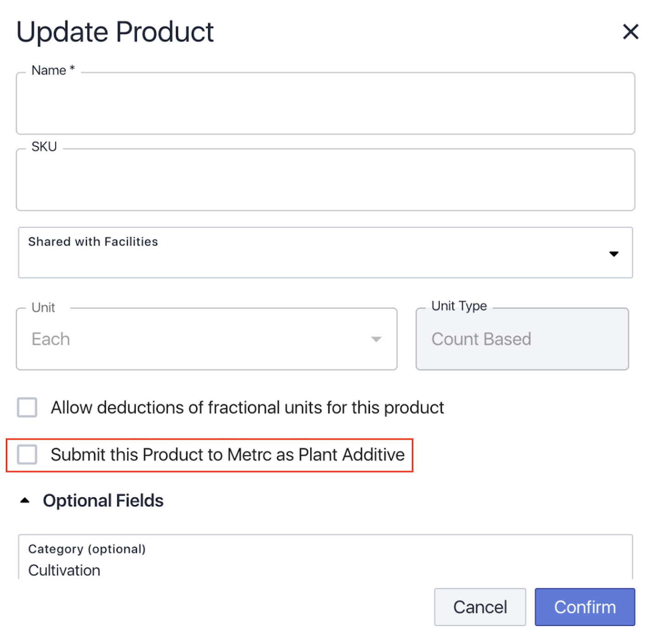Click the Cultivation category value

point(64,570)
